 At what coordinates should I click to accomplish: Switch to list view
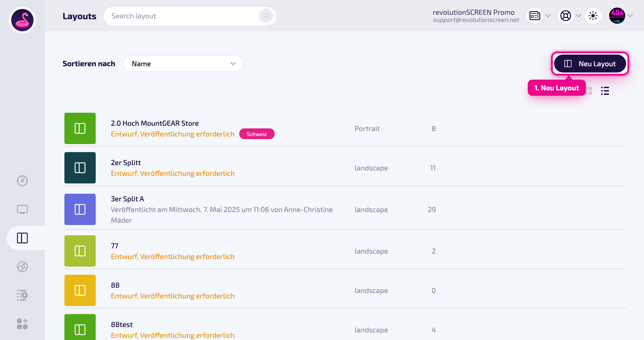click(605, 91)
